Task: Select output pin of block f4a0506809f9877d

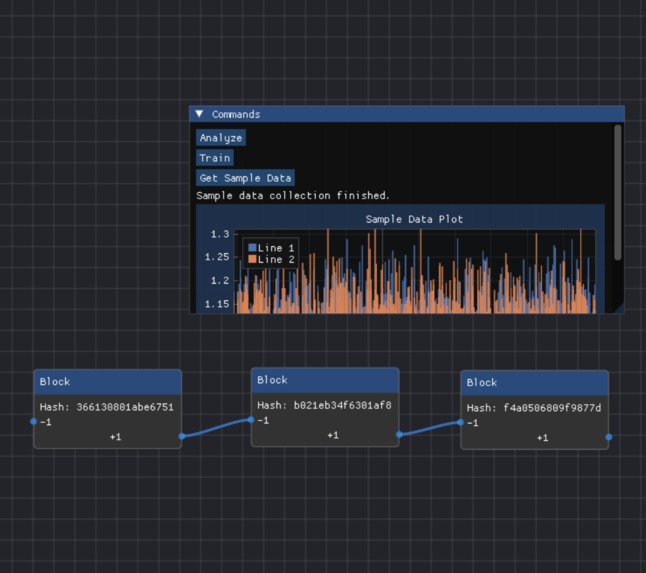Action: (x=609, y=437)
